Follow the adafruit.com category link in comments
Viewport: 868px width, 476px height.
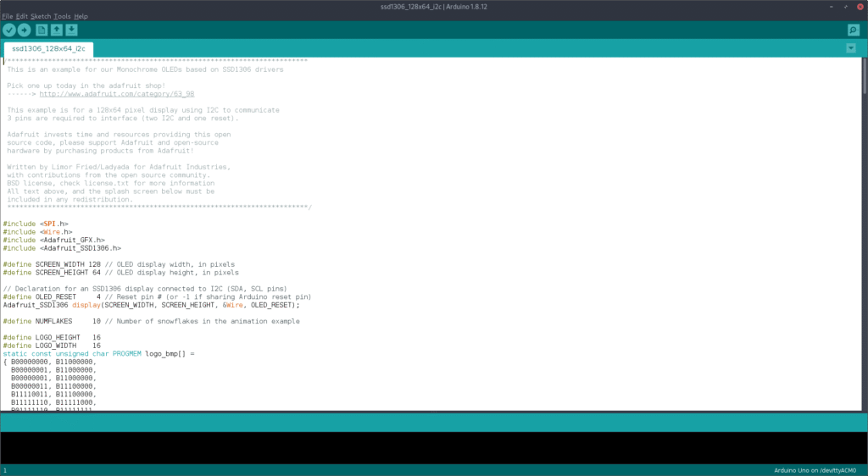coord(116,94)
